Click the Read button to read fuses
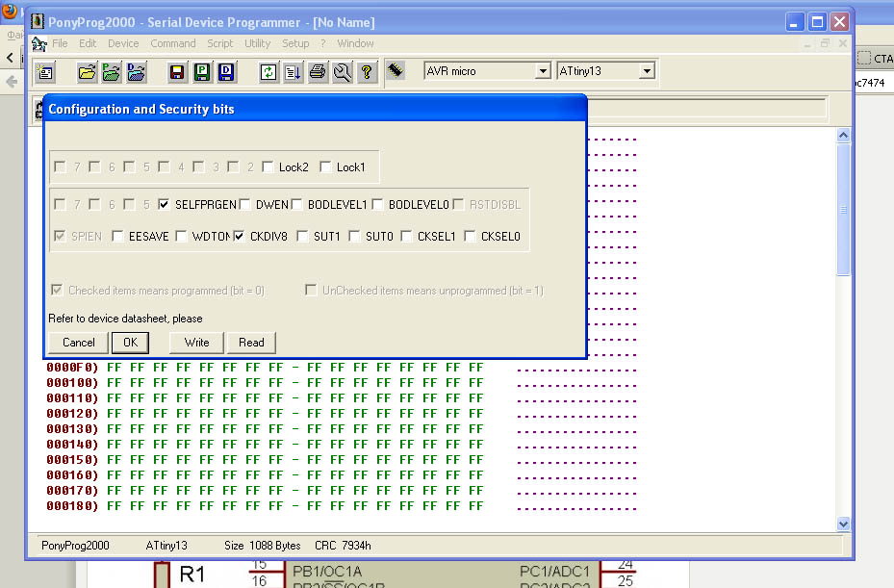 pyautogui.click(x=251, y=343)
